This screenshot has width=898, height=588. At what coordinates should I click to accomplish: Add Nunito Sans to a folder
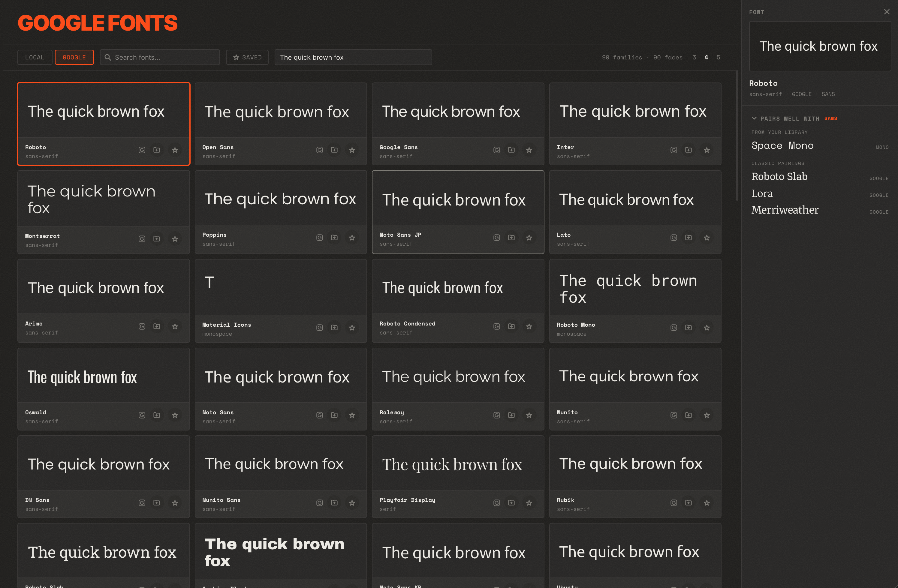click(x=334, y=503)
